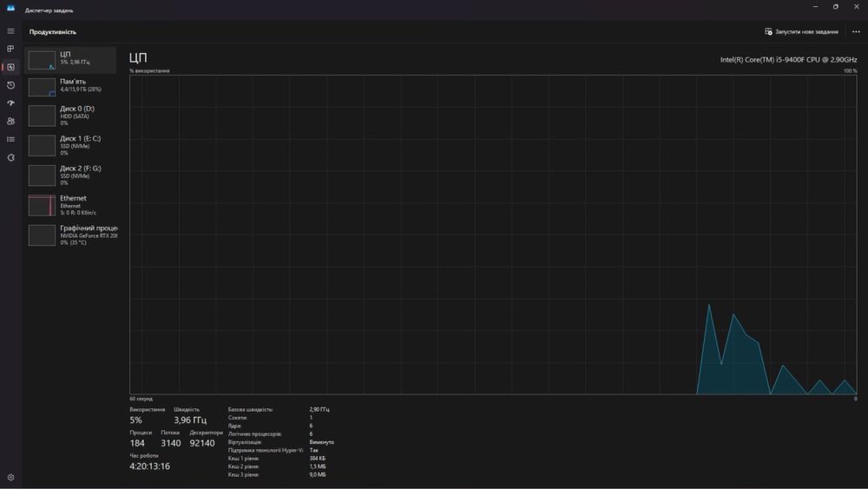
Task: Click the 'Логічних процесорів' label
Action: click(x=254, y=434)
